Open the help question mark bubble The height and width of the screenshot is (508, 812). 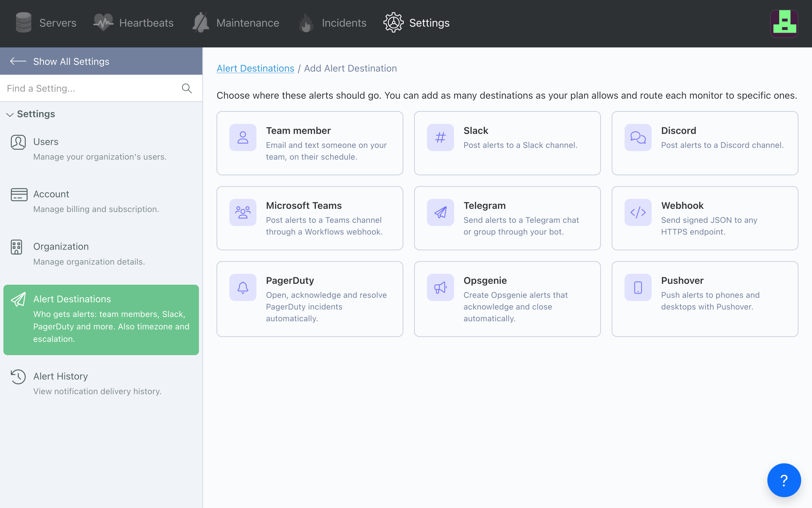(784, 480)
